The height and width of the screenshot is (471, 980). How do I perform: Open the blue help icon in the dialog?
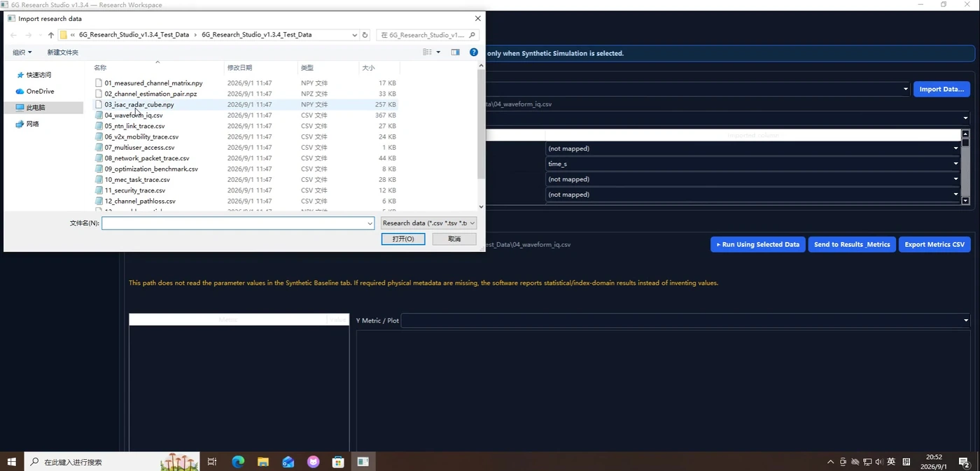[x=474, y=52]
